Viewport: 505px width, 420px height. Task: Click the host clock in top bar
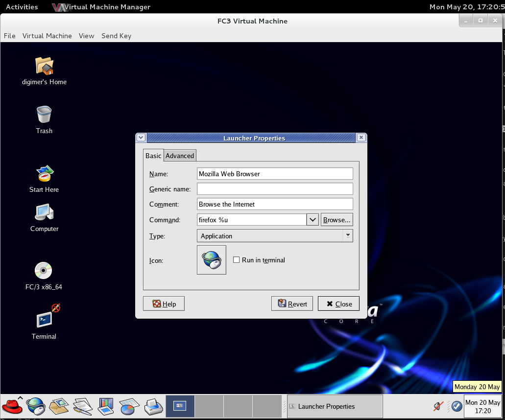click(467, 7)
